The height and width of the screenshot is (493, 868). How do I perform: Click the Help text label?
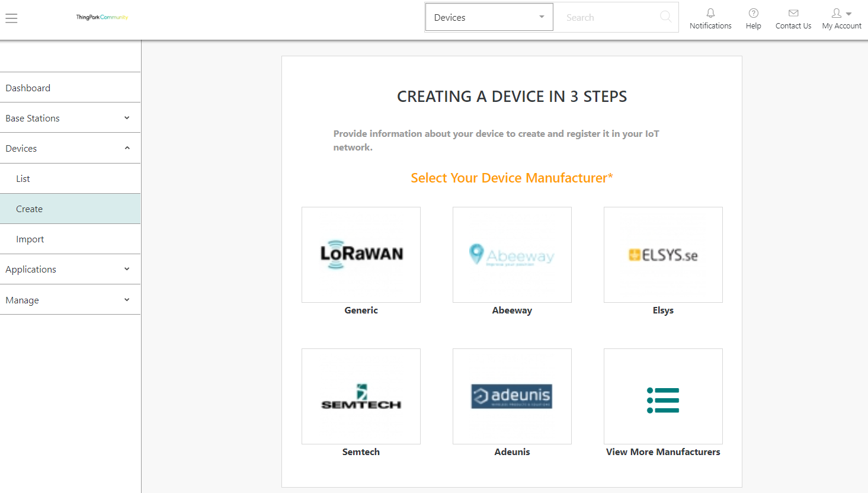[754, 26]
